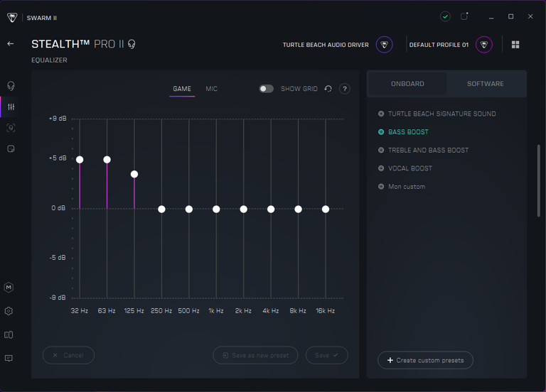Screen dimensions: 546x392
Task: Reset the equalizer with the circular arrow
Action: [x=328, y=89]
